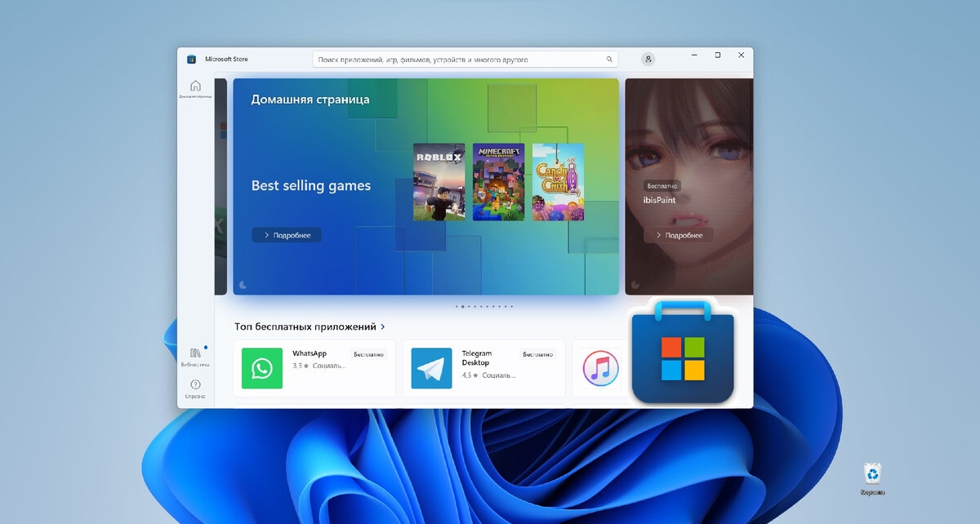Image resolution: width=980 pixels, height=524 pixels.
Task: Open the user account profile icon
Action: pos(648,59)
